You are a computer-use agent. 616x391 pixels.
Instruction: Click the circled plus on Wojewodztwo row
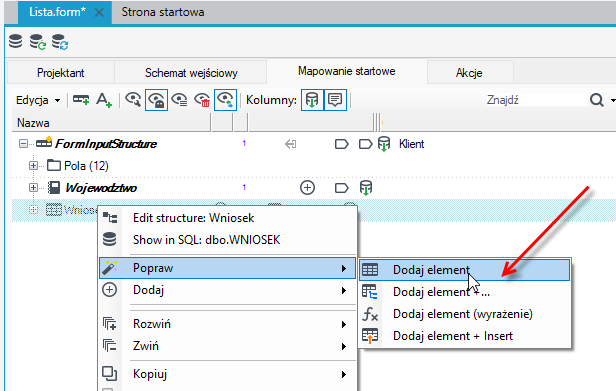[307, 187]
